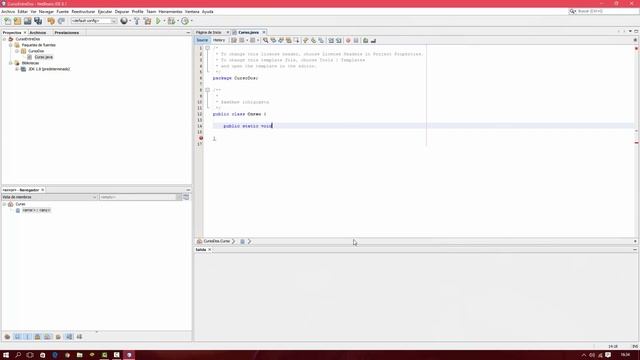Collapse the CursoEntreDos project node
The height and width of the screenshot is (360, 640).
click(4, 39)
